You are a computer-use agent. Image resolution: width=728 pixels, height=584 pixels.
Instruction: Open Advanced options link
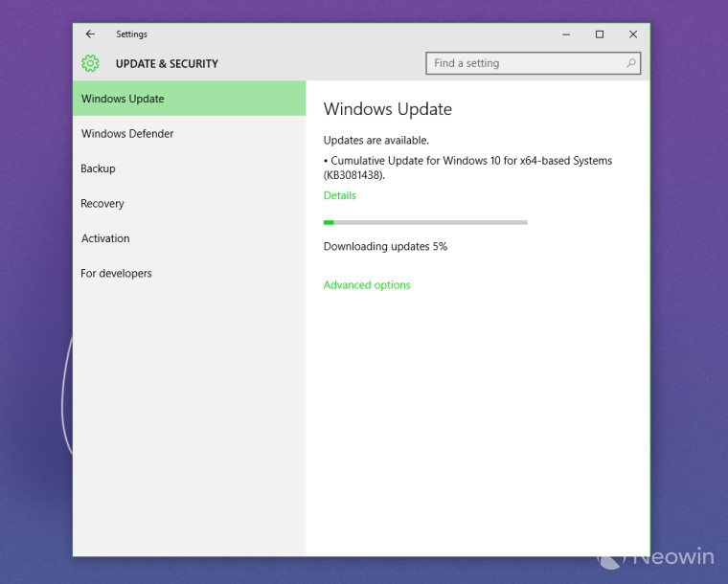(367, 284)
